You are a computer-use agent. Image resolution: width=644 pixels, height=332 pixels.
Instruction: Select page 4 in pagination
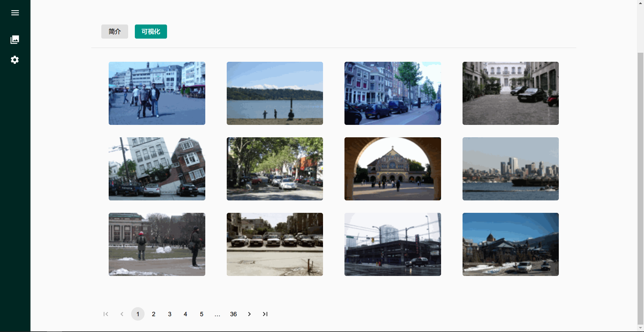pyautogui.click(x=185, y=314)
